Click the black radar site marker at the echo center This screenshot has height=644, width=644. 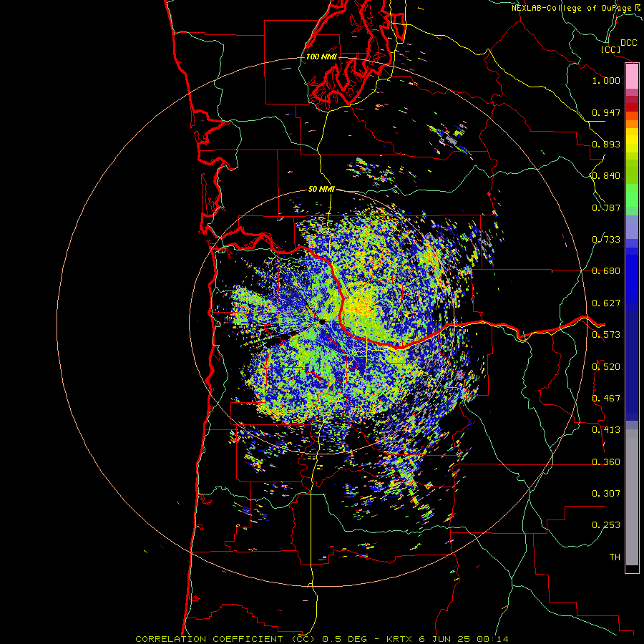click(x=322, y=322)
